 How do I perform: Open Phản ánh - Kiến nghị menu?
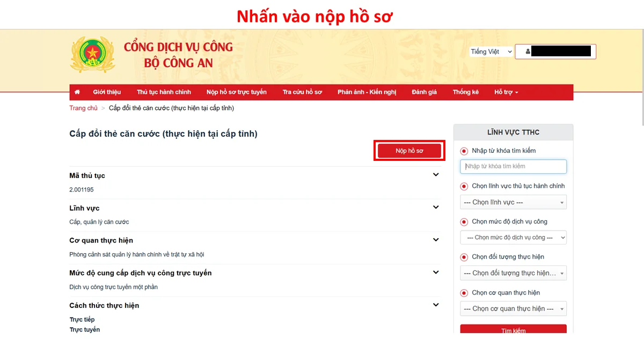click(367, 92)
